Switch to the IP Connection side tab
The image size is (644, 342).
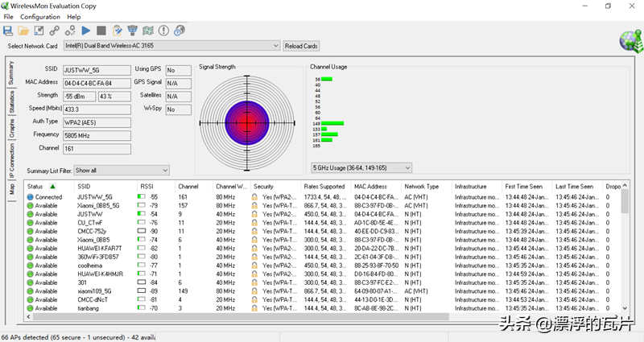11,160
